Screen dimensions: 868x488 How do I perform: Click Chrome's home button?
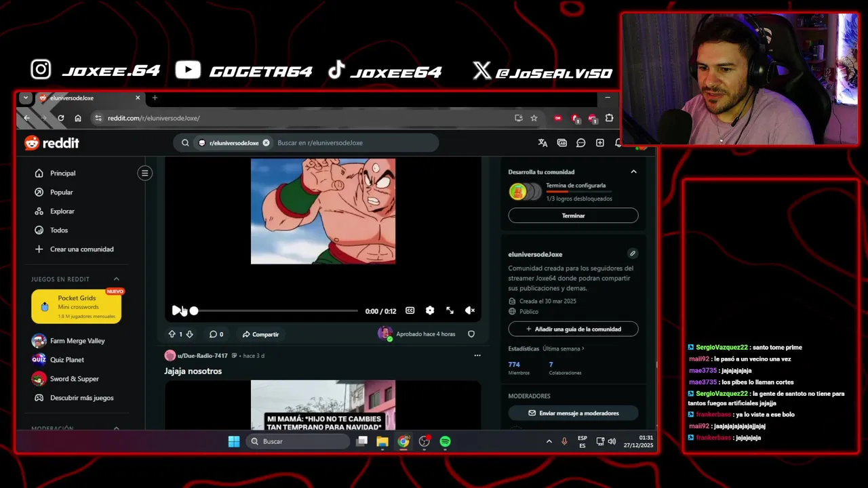click(78, 118)
